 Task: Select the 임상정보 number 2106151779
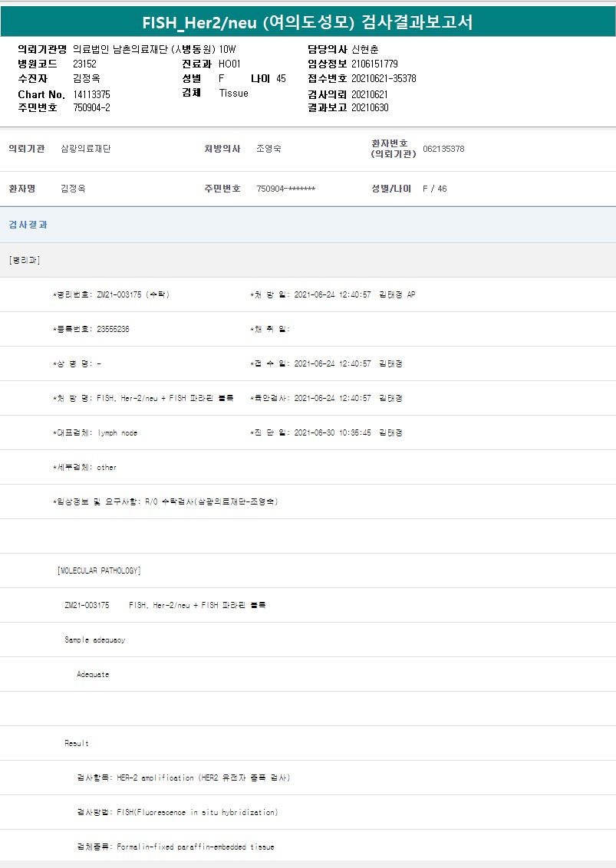(x=374, y=64)
